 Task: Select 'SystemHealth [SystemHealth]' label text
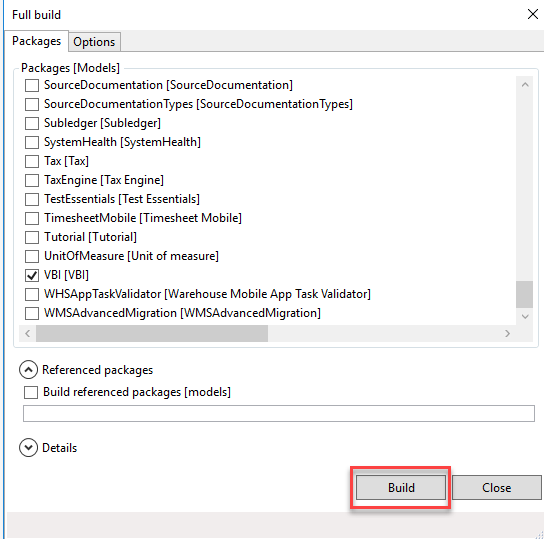pyautogui.click(x=122, y=142)
